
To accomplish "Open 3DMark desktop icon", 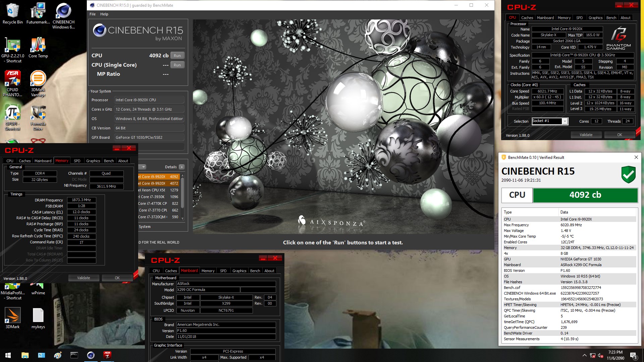I will coord(12,318).
